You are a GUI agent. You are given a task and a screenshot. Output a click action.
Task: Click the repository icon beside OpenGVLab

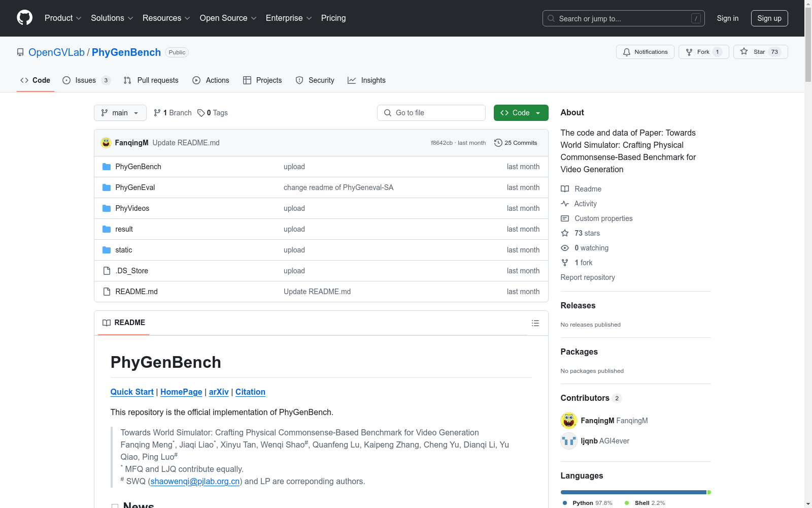(20, 52)
